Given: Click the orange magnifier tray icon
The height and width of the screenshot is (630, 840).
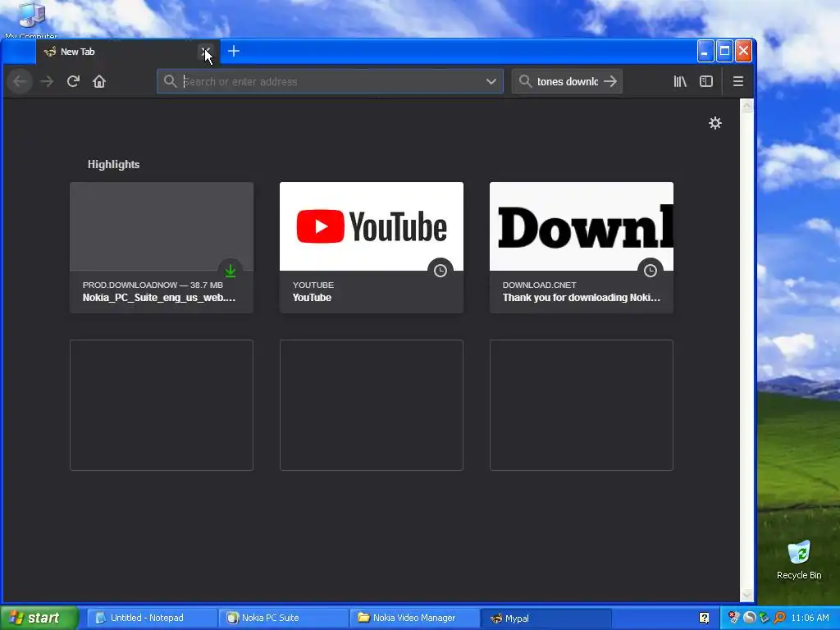Looking at the screenshot, I should [x=779, y=618].
